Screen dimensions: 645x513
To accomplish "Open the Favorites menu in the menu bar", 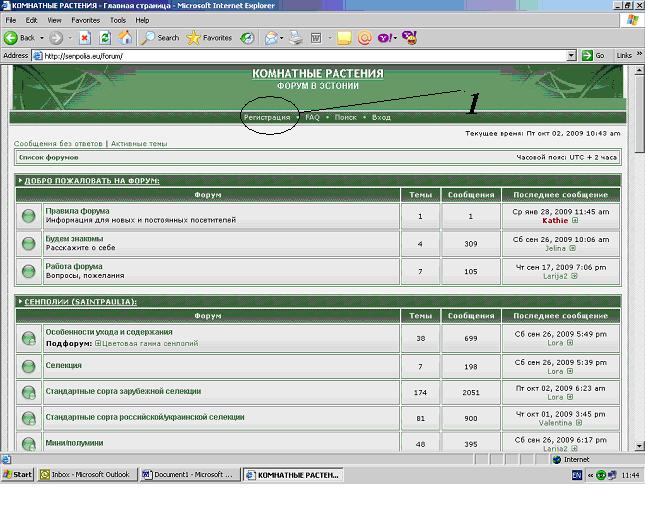I will tap(85, 20).
